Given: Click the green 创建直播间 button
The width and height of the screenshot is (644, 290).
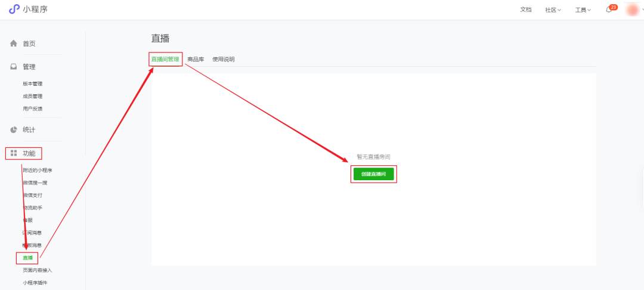Looking at the screenshot, I should click(x=373, y=174).
